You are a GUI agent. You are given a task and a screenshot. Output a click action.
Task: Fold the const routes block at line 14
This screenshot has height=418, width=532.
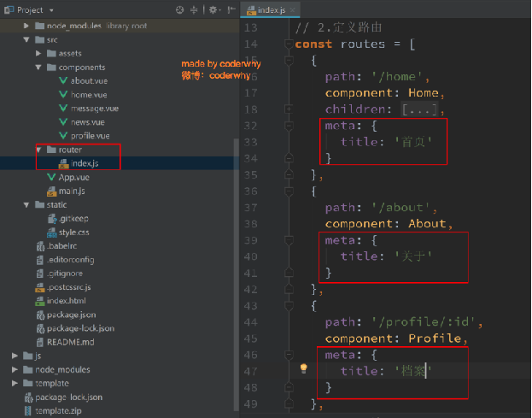click(x=289, y=44)
